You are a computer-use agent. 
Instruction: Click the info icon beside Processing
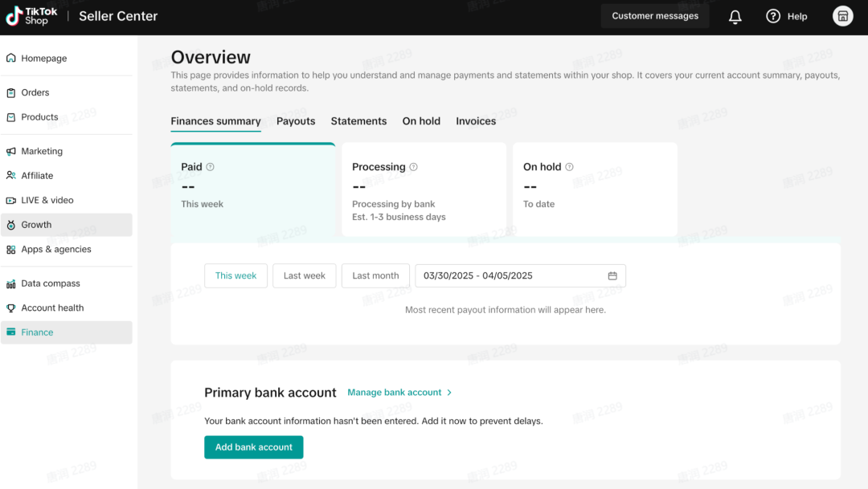pyautogui.click(x=414, y=167)
